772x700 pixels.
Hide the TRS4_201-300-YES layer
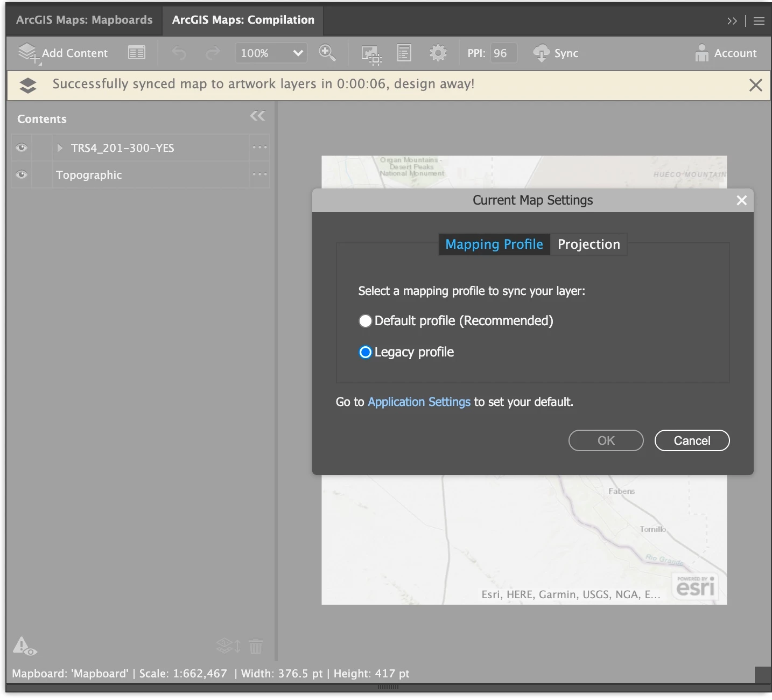coord(22,148)
